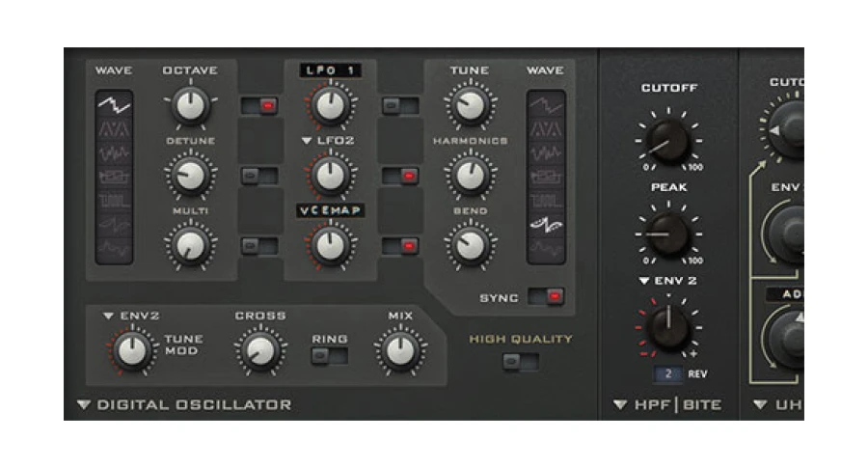Click the TUNE MOD label
This screenshot has width=868, height=468.
[184, 344]
